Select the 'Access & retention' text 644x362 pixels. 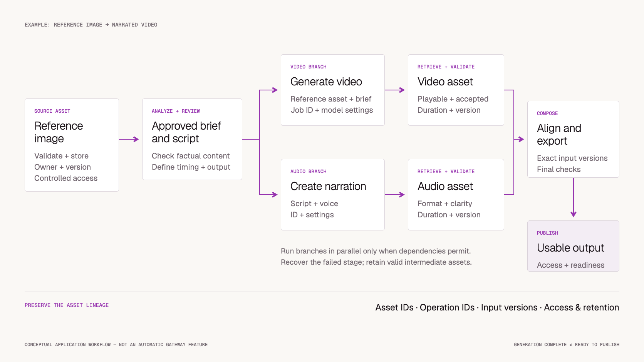pos(582,307)
